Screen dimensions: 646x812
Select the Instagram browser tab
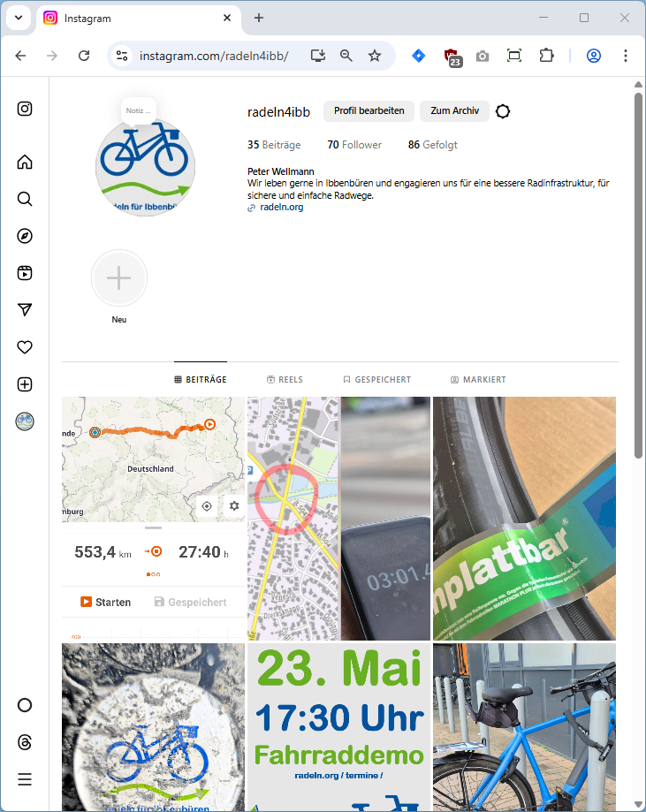coord(139,19)
